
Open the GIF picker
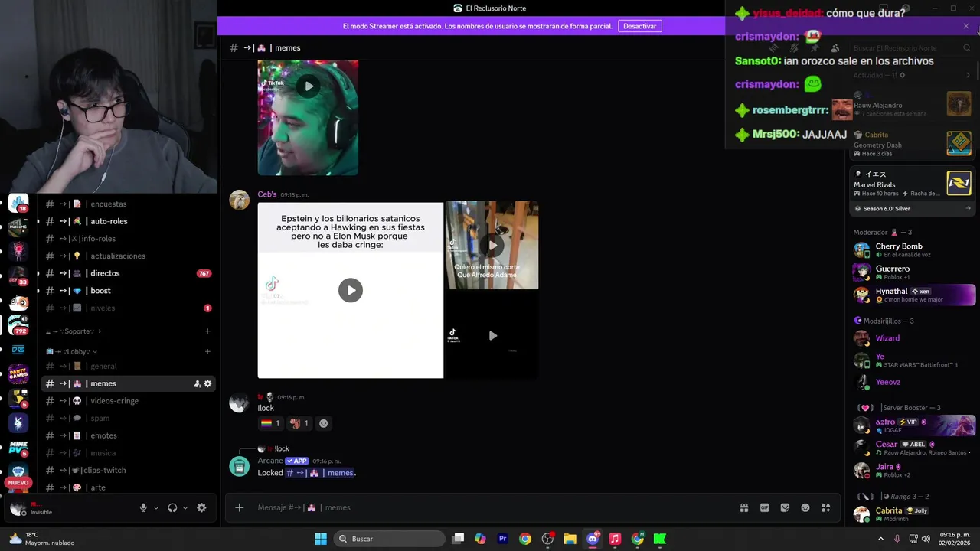pyautogui.click(x=764, y=507)
